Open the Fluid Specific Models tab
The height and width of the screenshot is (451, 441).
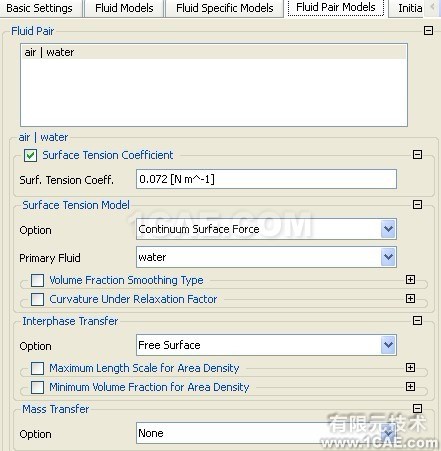(x=225, y=8)
